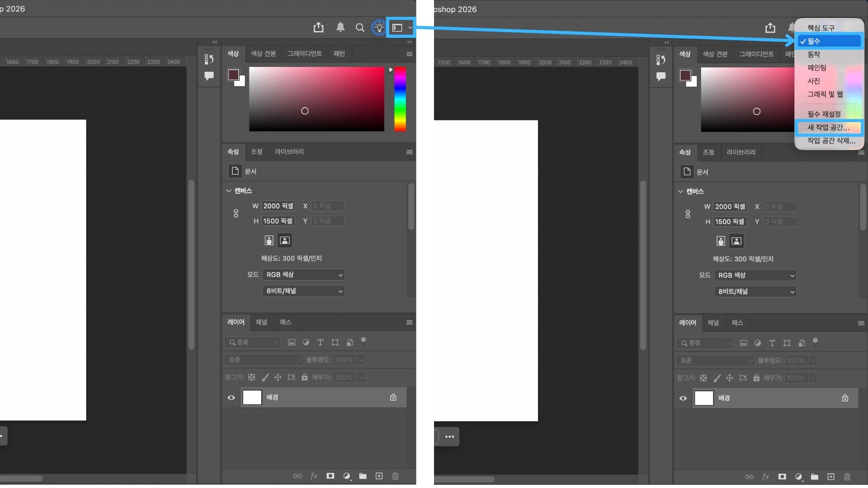Open the 종류 filter dropdown in the left screenshot

click(253, 343)
